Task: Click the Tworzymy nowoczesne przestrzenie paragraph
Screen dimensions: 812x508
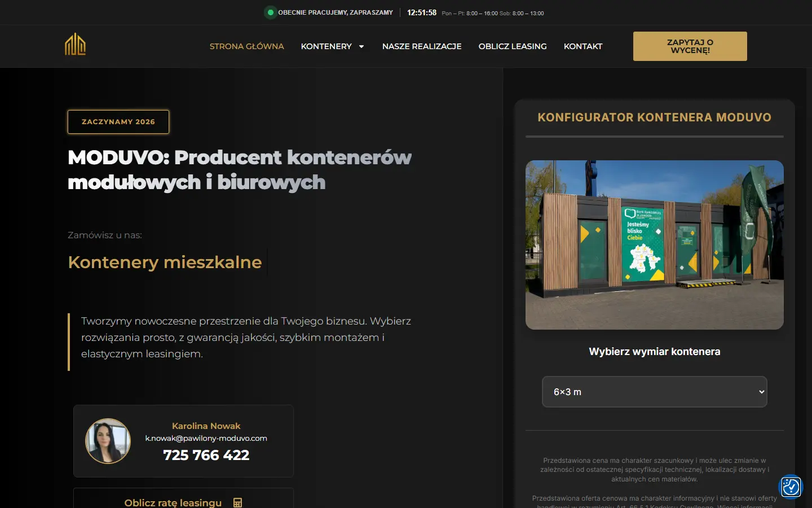Action: tap(246, 338)
